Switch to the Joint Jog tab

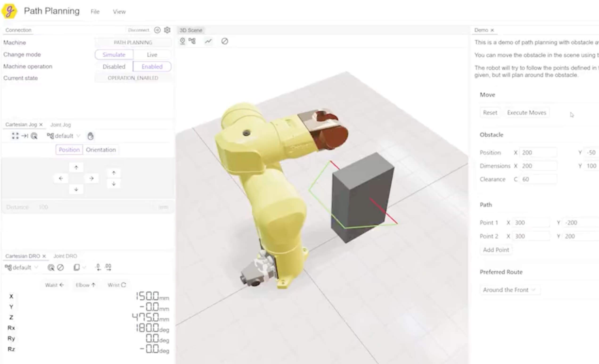click(61, 125)
